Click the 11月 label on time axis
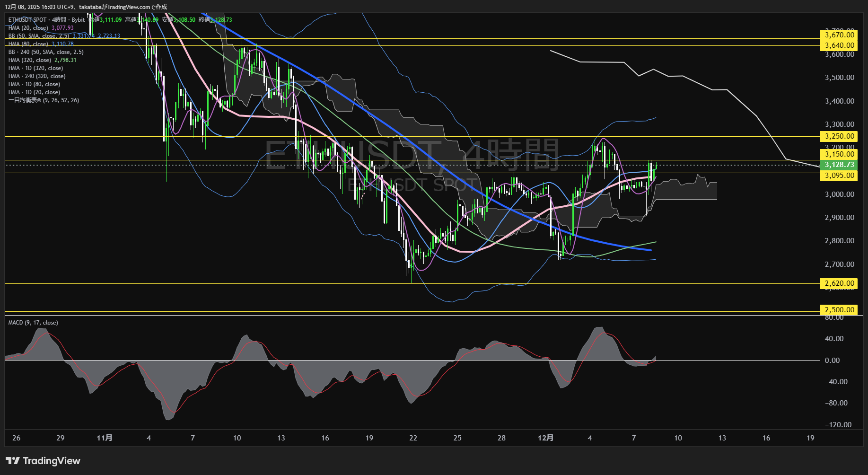 [105, 438]
